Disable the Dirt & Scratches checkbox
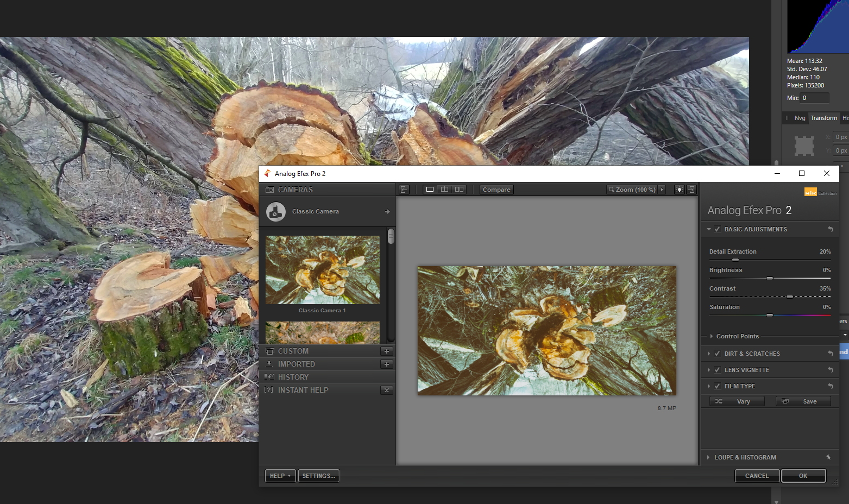The height and width of the screenshot is (504, 849). click(x=718, y=354)
